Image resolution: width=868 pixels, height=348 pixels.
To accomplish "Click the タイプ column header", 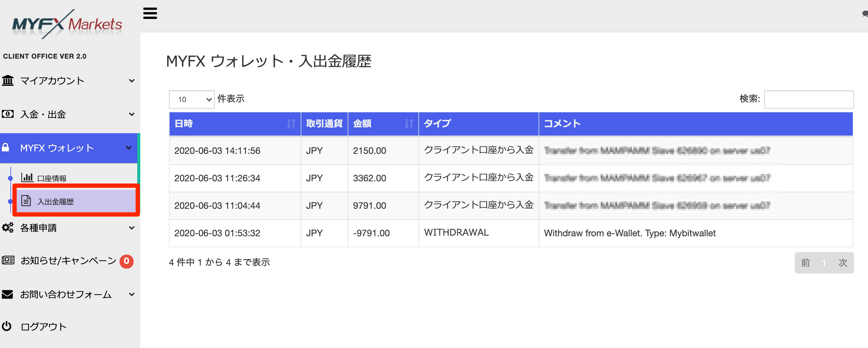I will [x=479, y=124].
